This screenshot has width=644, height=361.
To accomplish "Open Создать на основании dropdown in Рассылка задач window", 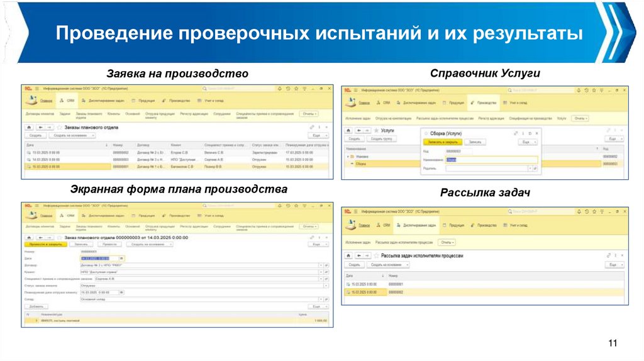I will click(387, 265).
